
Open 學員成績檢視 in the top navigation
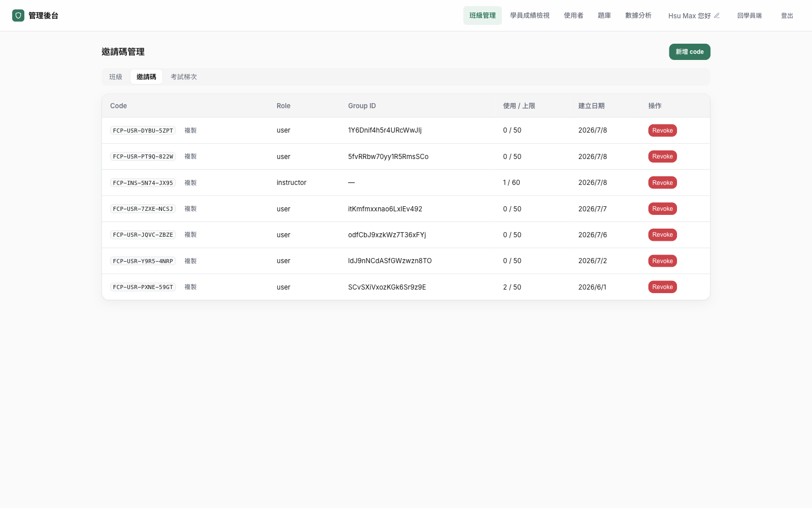coord(530,16)
